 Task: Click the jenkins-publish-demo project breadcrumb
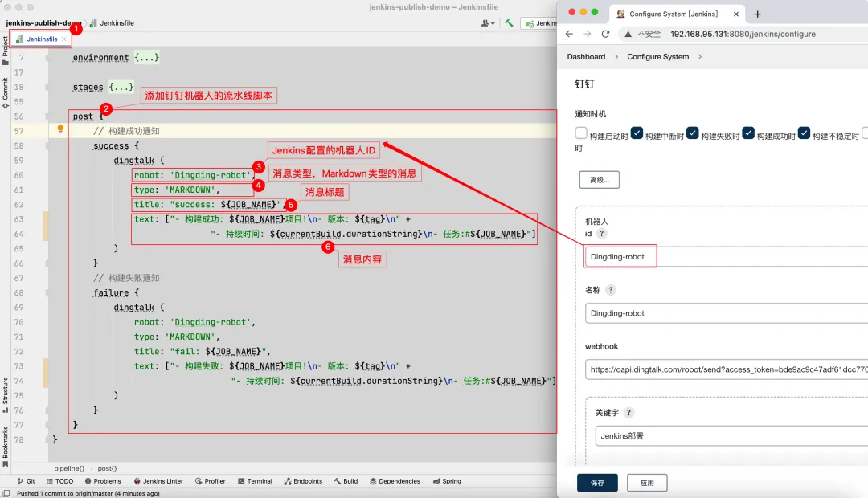coord(43,22)
